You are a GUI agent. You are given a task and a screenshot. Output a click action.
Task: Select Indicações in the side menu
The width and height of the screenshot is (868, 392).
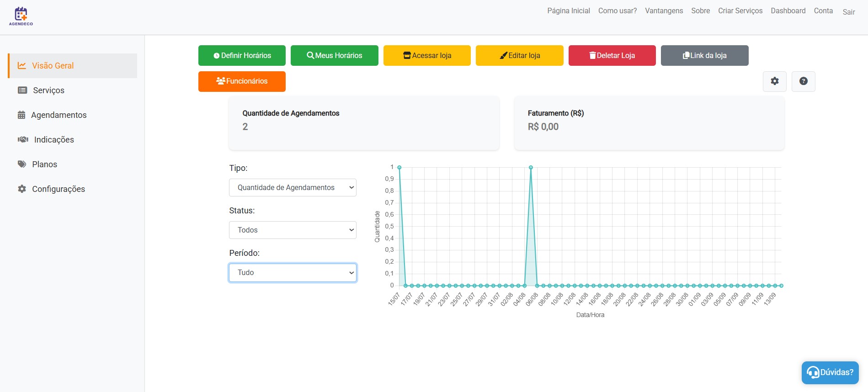point(54,140)
